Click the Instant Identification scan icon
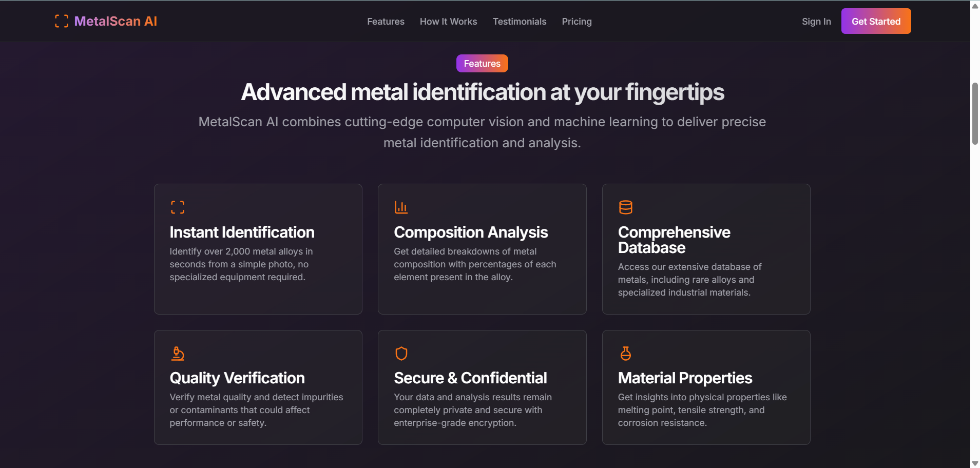 (x=178, y=207)
